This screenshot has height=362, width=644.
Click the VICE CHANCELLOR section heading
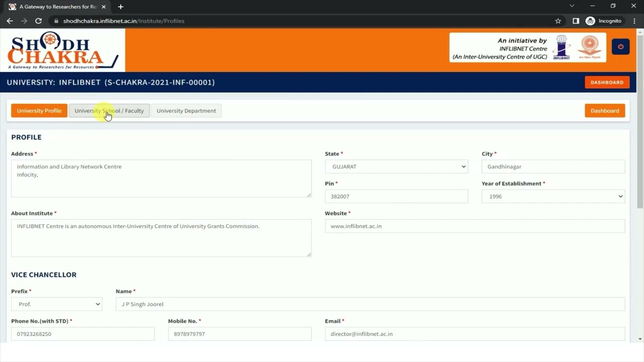[44, 275]
